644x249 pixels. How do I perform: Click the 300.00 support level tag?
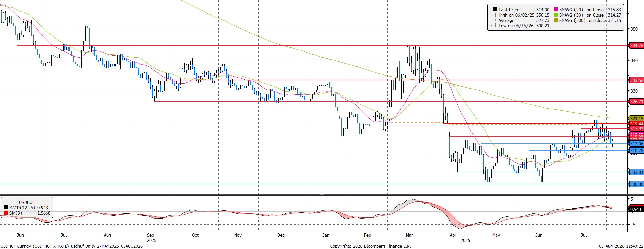tap(636, 184)
